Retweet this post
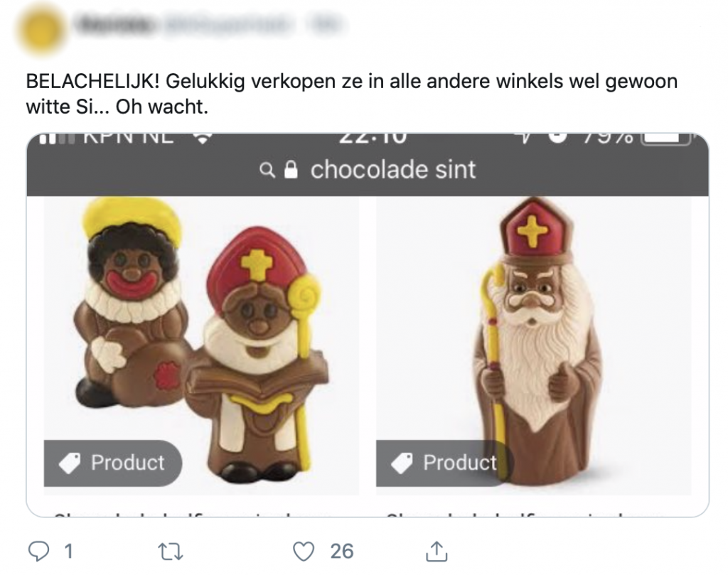728x575 pixels. [171, 550]
